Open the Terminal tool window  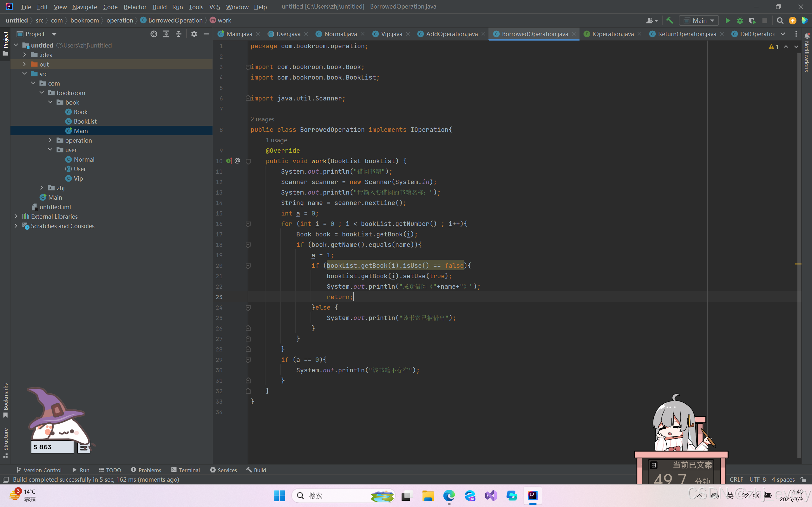pos(185,470)
